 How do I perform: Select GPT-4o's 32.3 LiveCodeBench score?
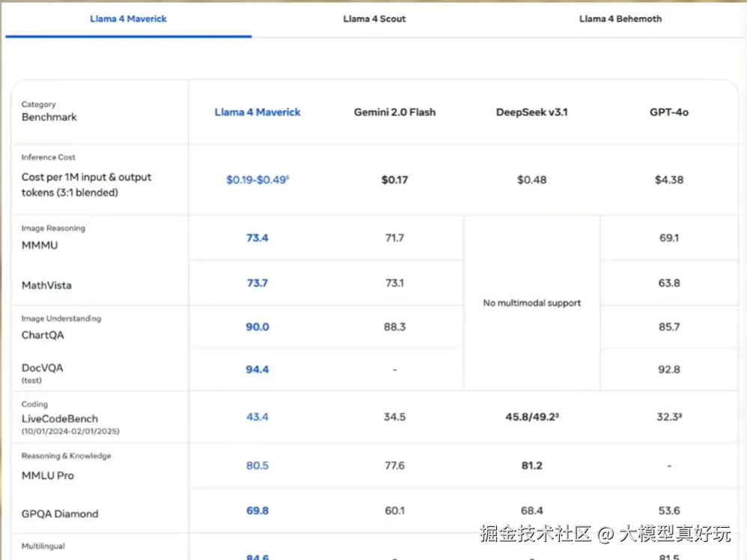(669, 416)
